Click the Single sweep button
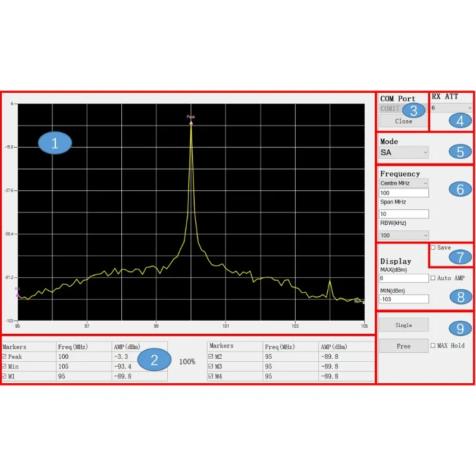The height and width of the screenshot is (476, 476). pos(404,325)
